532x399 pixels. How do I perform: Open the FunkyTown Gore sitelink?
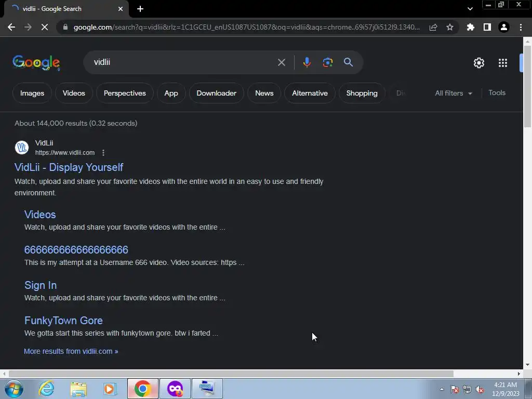[x=63, y=320]
